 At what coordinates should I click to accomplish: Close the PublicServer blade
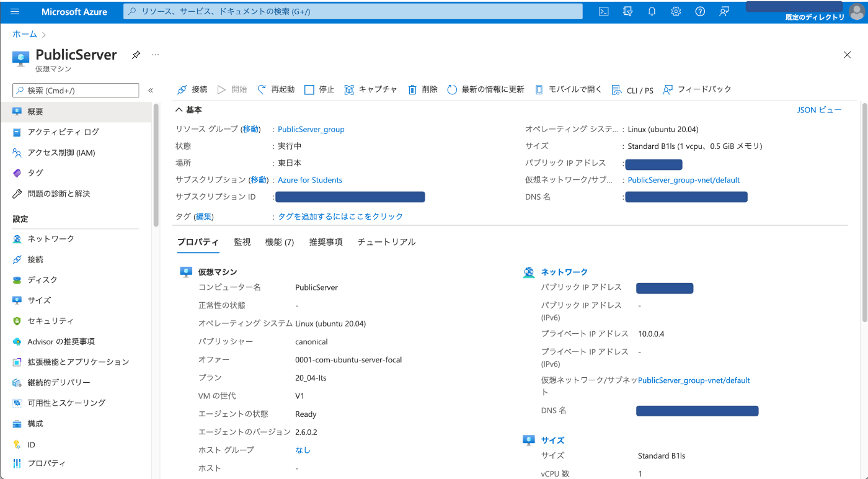pyautogui.click(x=848, y=55)
